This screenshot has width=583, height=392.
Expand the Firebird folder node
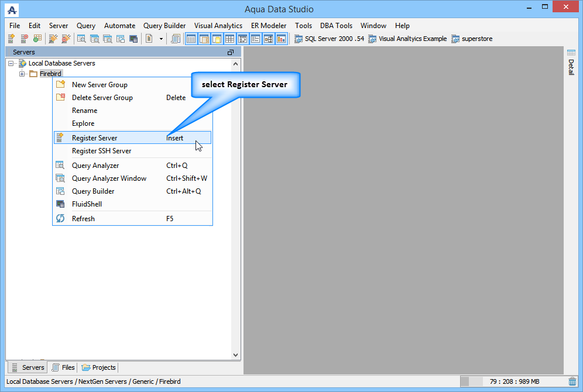[22, 74]
